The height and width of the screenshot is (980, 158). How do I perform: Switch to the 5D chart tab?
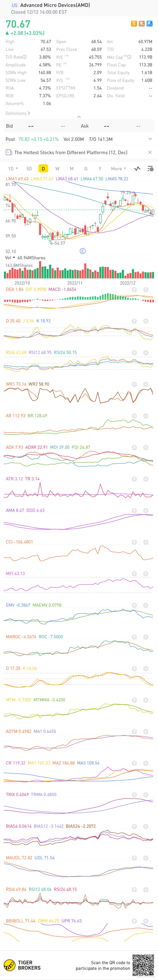coord(29,168)
